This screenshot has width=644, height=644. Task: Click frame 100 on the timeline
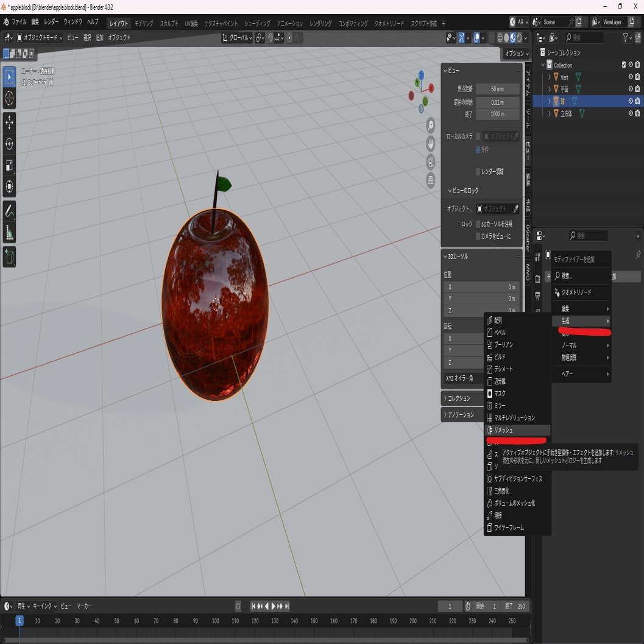point(215,621)
